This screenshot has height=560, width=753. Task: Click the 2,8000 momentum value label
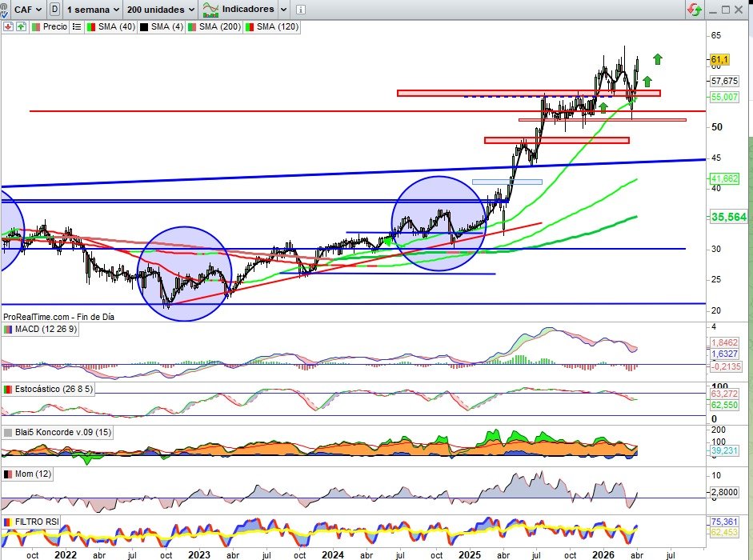(724, 492)
